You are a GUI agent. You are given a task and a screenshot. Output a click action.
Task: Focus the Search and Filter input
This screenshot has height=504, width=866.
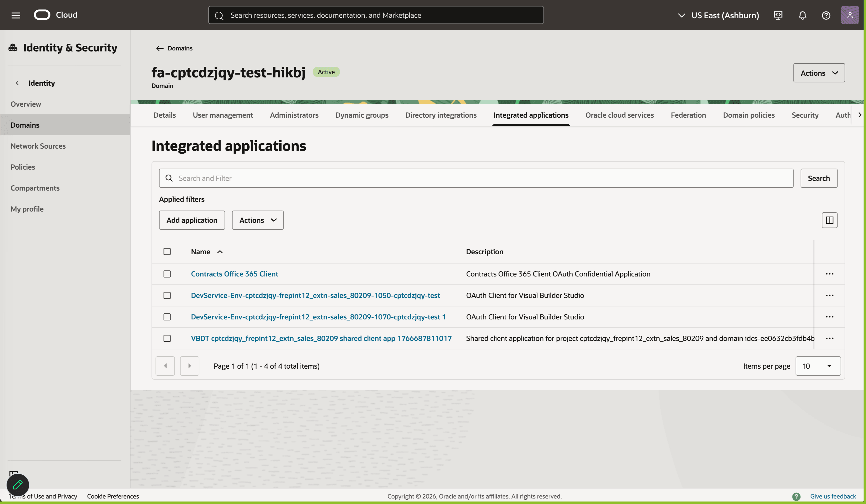tap(476, 178)
